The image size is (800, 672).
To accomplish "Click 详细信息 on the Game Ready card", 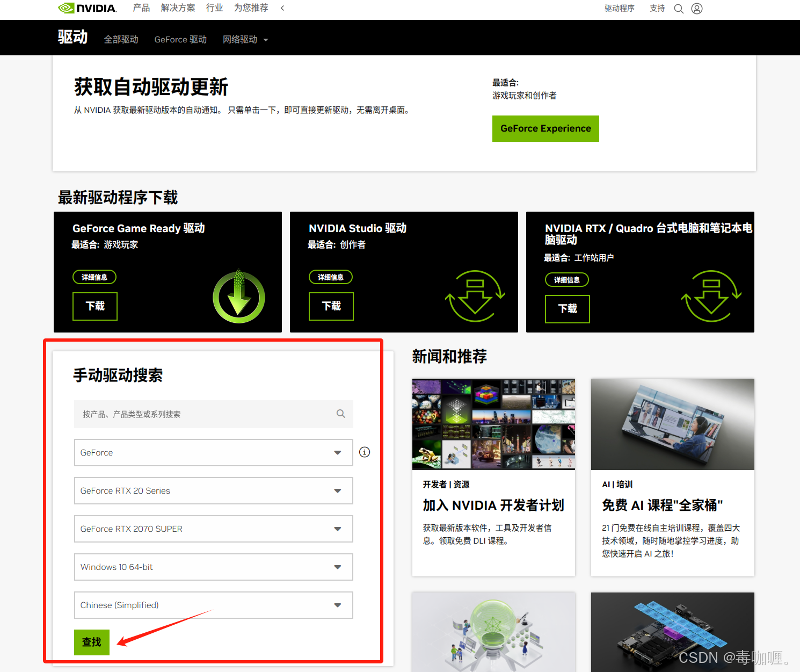I will point(94,277).
